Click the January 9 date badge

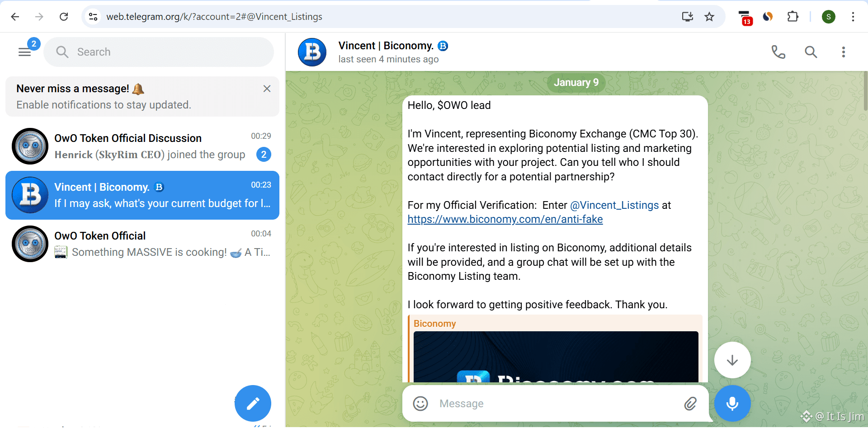click(576, 82)
